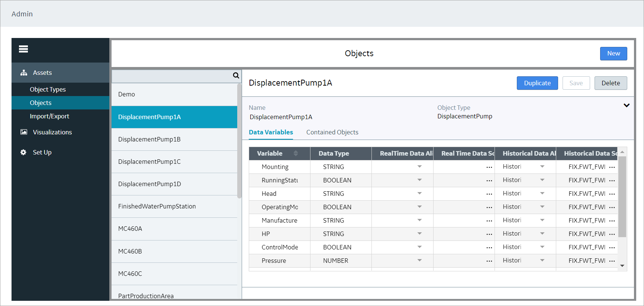Open real time data source ellipsis for HP

489,234
